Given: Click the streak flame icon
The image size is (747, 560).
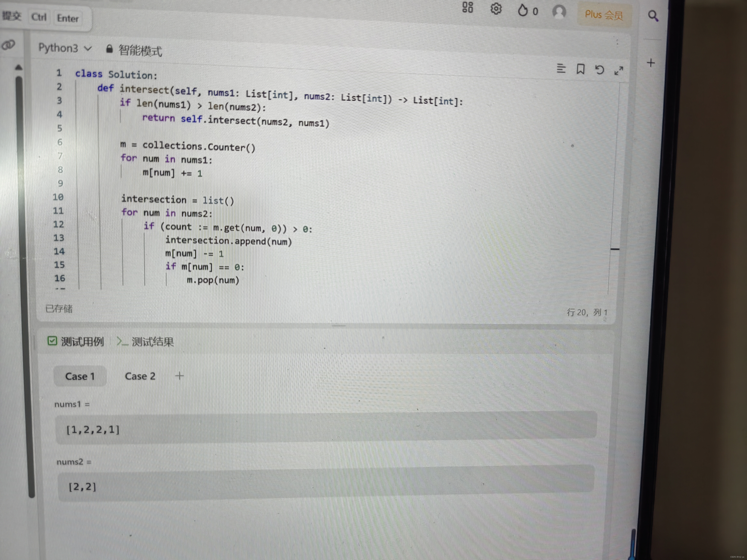Looking at the screenshot, I should pos(522,10).
